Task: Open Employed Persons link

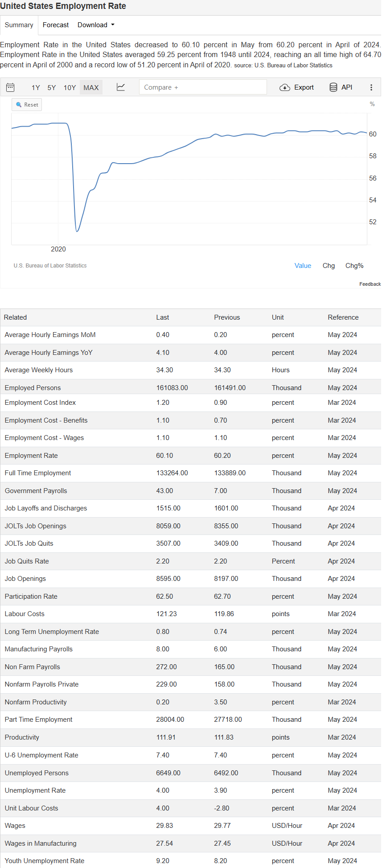Action: (33, 388)
